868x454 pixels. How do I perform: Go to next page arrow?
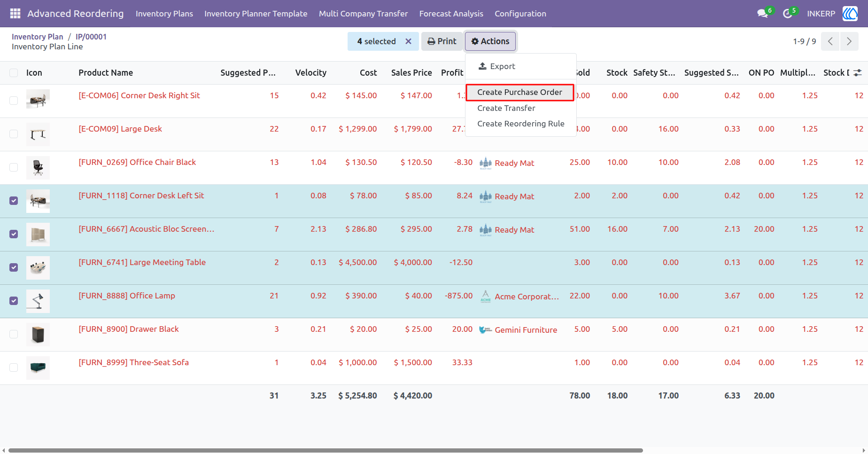pos(849,41)
